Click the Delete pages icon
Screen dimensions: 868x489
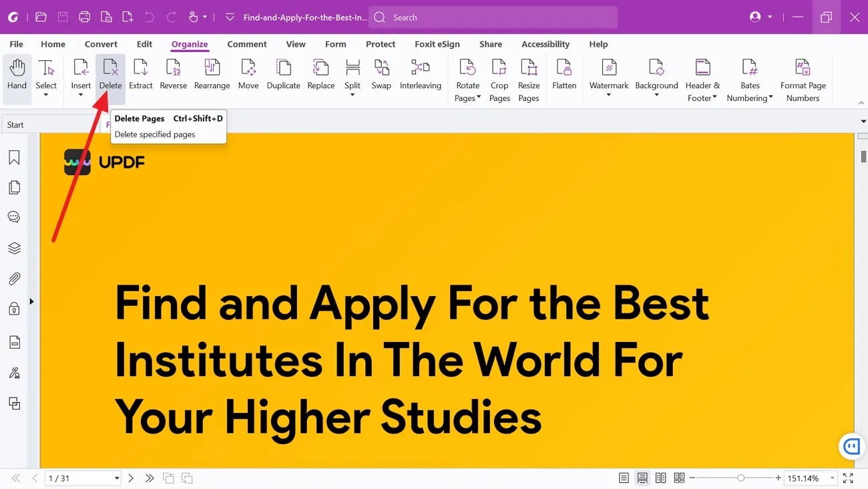(x=110, y=68)
